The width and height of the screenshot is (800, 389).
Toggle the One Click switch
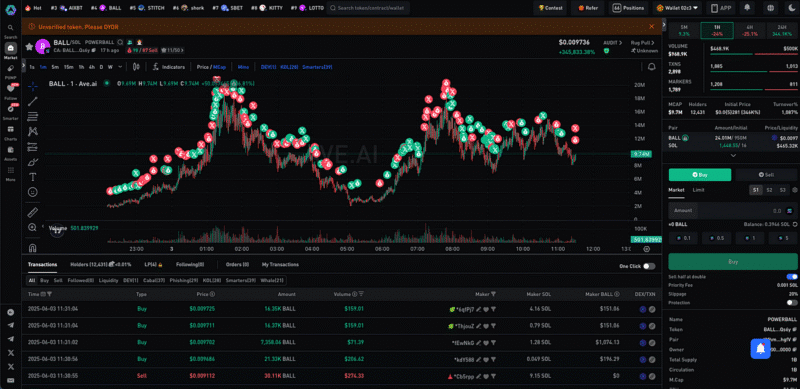(649, 266)
